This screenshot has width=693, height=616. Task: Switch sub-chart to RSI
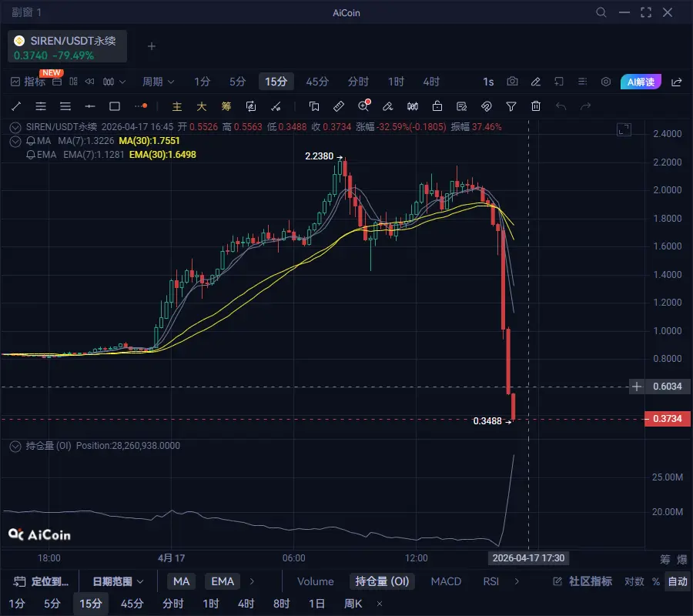pyautogui.click(x=490, y=581)
